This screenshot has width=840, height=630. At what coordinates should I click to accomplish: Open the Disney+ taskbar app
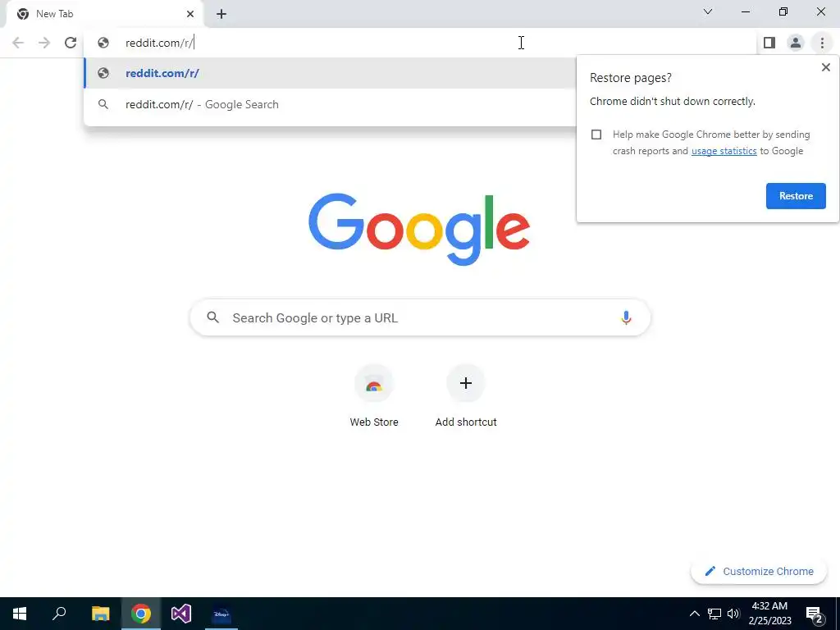pyautogui.click(x=221, y=614)
